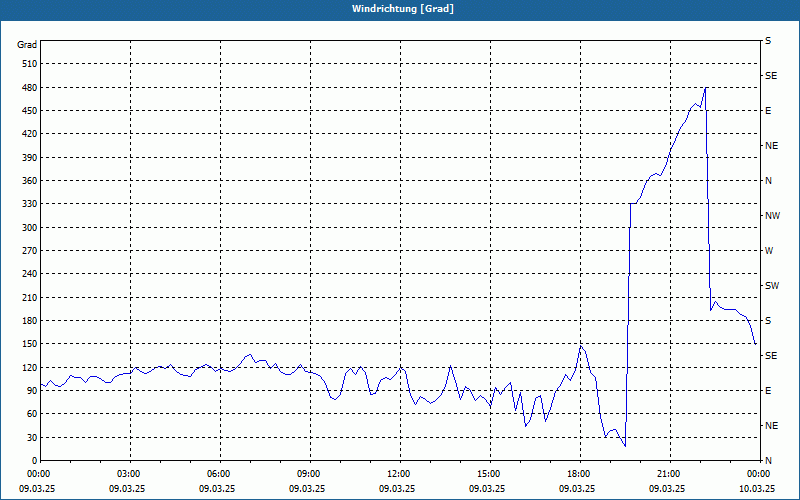
Task: Click the y-axis origin value 0
Action: click(x=35, y=461)
